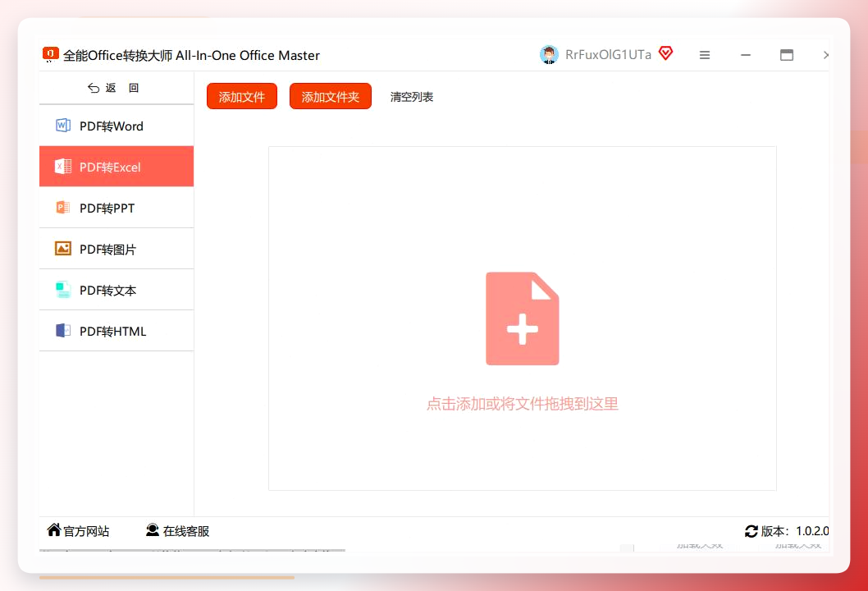Open the hamburger menu icon
This screenshot has height=591, width=868.
[x=704, y=55]
